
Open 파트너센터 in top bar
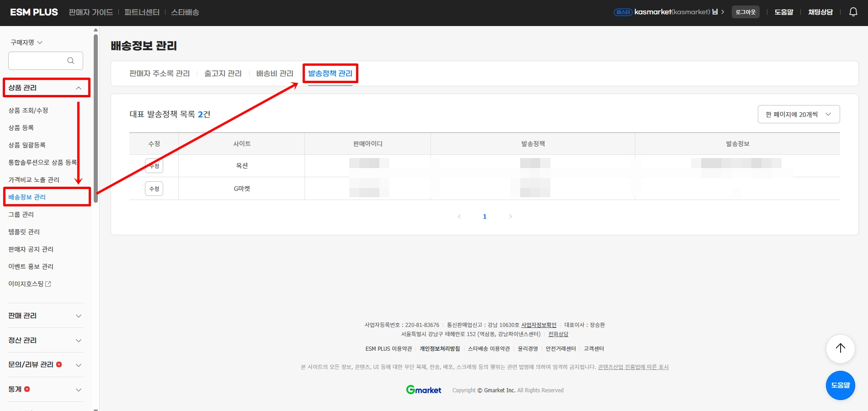tap(142, 12)
